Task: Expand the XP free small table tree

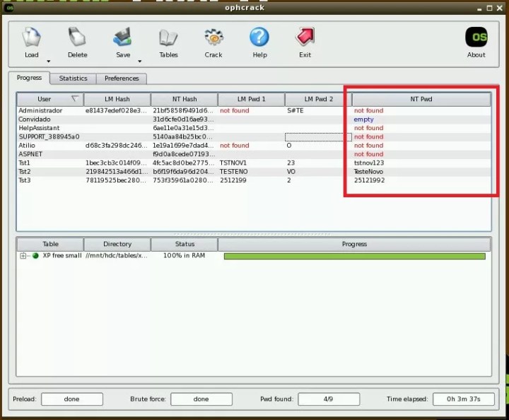Action: pyautogui.click(x=23, y=256)
